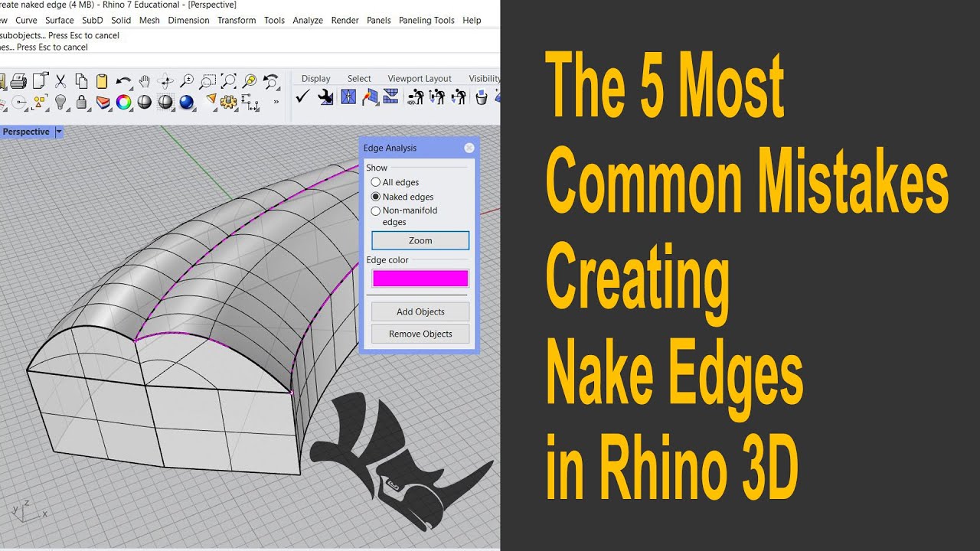Switch to the Display toolbar tab
Viewport: 980px width, 551px height.
(x=315, y=78)
